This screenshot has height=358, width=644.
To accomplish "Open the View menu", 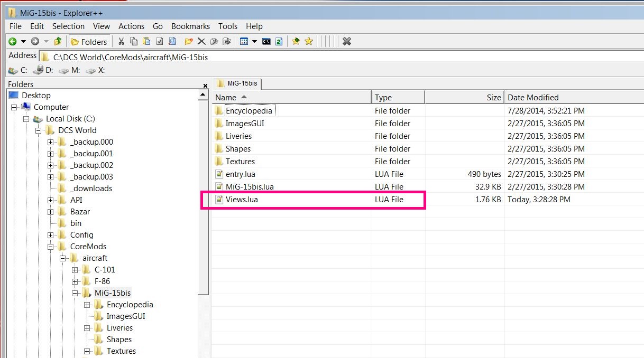I will coord(102,26).
